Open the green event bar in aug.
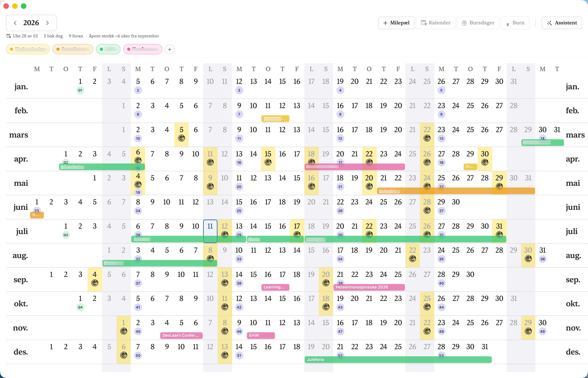This screenshot has width=588, height=378. tap(160, 263)
